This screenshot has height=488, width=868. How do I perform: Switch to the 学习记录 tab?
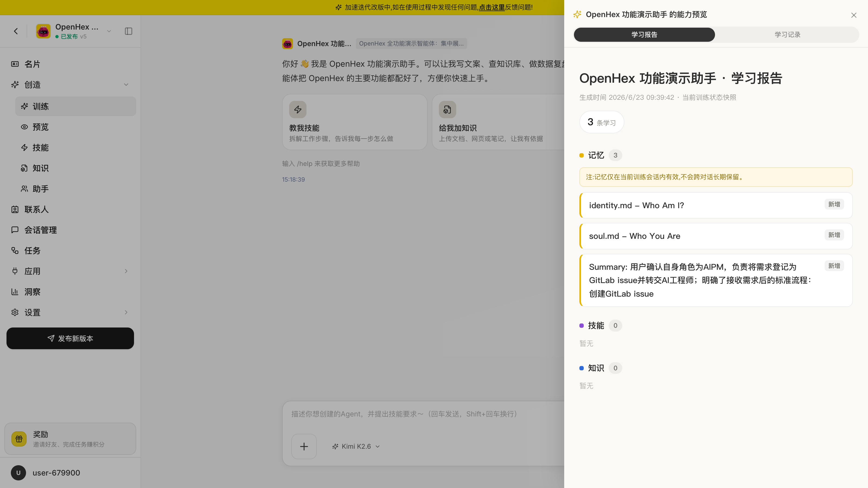click(787, 35)
